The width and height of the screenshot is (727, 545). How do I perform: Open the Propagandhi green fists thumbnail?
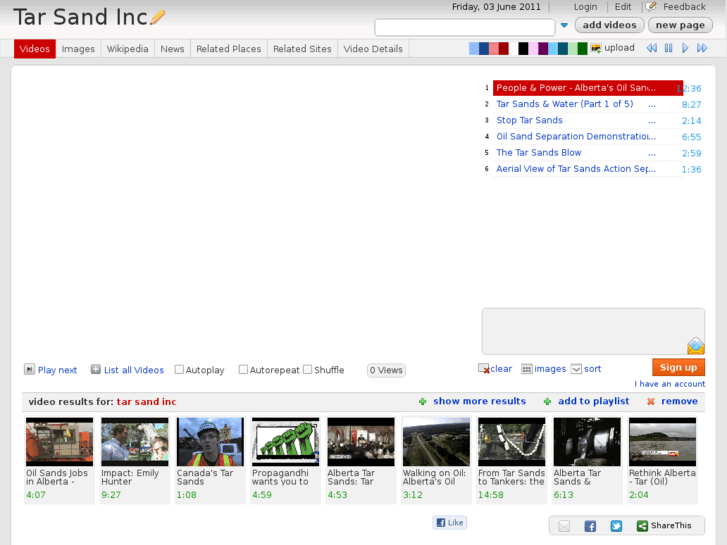point(286,442)
